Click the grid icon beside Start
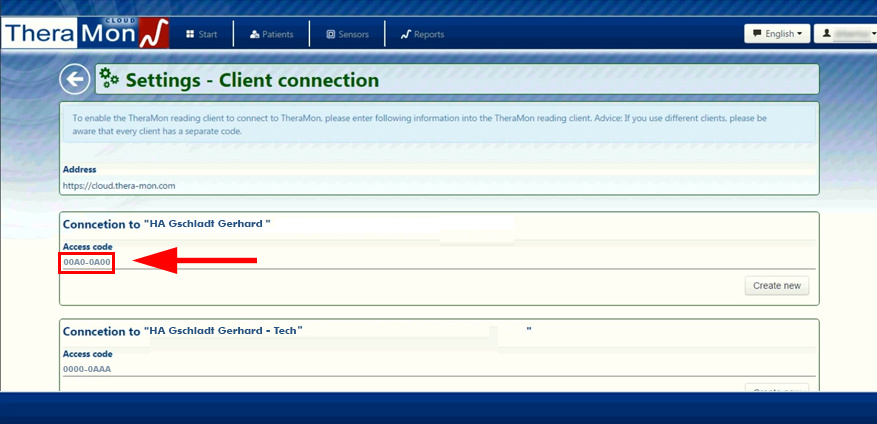Image resolution: width=877 pixels, height=424 pixels. click(190, 34)
